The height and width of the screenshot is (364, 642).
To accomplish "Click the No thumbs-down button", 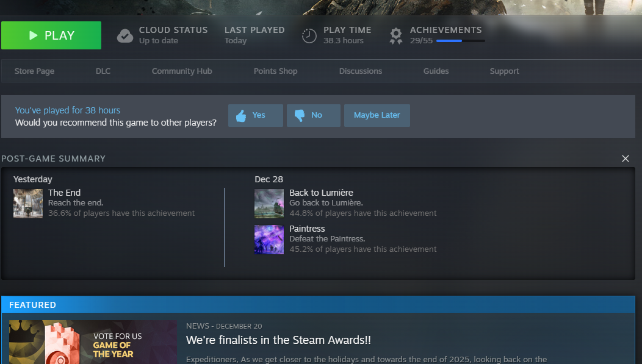I will click(313, 115).
